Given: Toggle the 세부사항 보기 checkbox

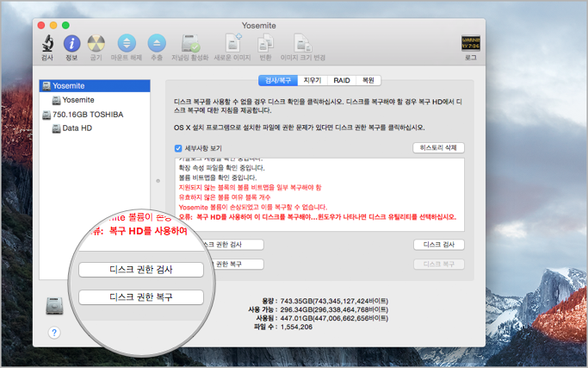Looking at the screenshot, I should tap(178, 148).
